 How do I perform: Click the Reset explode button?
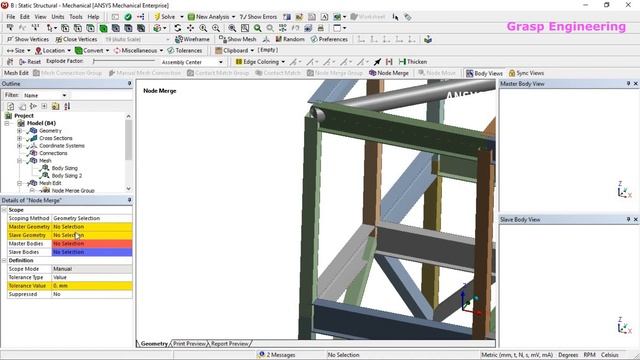[x=30, y=62]
